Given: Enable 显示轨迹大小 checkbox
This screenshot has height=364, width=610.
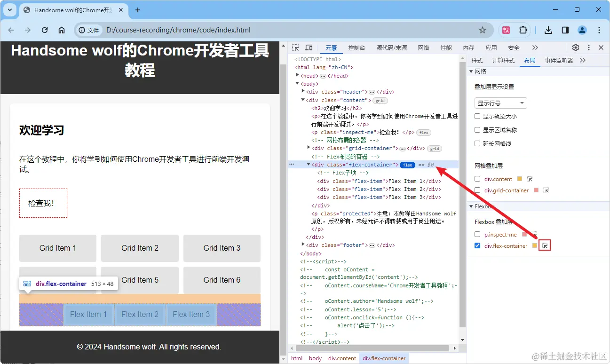Looking at the screenshot, I should pyautogui.click(x=477, y=116).
